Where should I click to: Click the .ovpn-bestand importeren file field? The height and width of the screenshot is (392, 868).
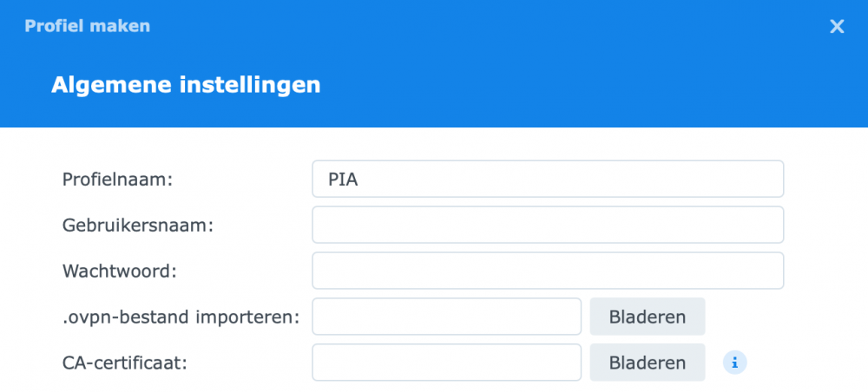click(x=446, y=317)
